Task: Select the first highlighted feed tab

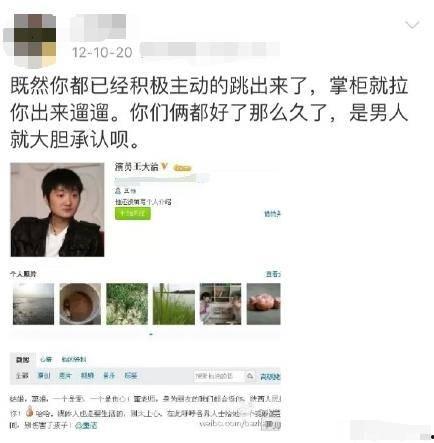Action: pos(23,360)
